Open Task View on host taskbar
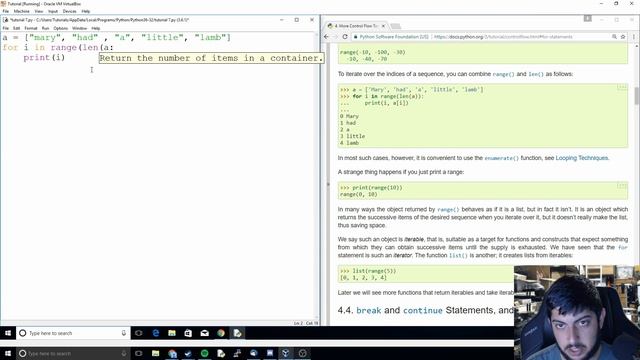The image size is (640, 360). (139, 353)
